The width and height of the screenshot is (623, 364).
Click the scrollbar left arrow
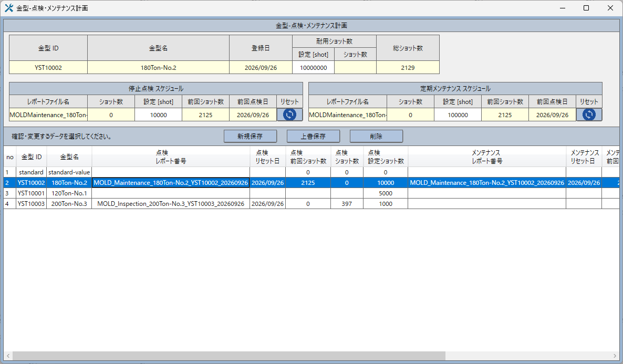point(8,356)
